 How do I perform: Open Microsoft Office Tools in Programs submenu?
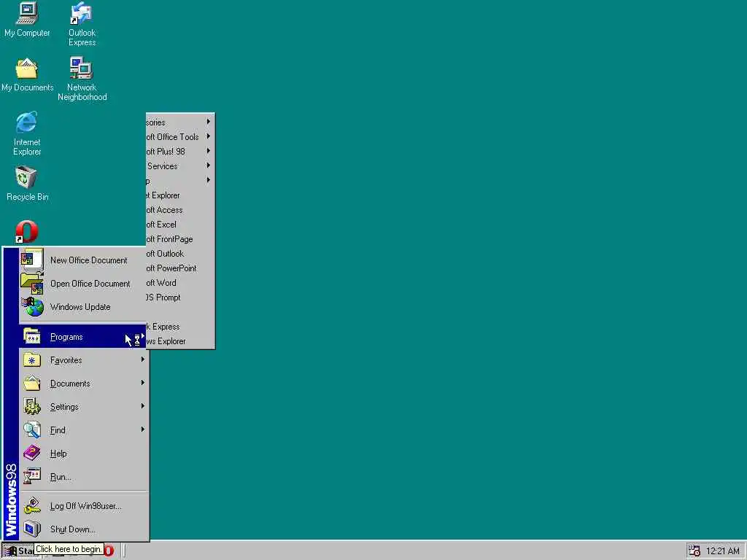[x=180, y=136]
